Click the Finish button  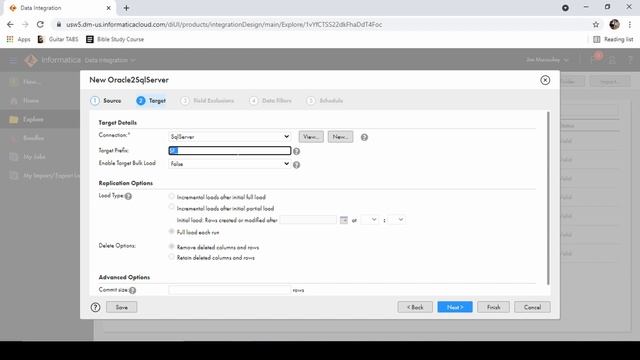[x=493, y=307]
